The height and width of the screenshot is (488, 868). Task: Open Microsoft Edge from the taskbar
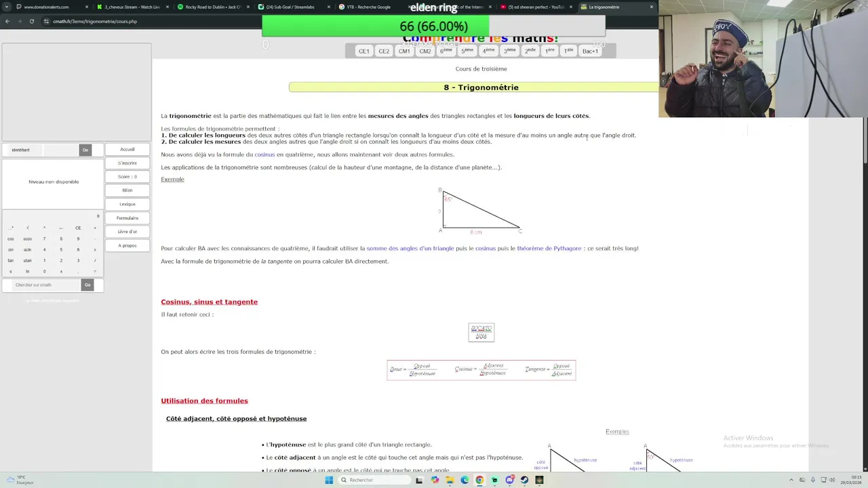[x=465, y=480]
